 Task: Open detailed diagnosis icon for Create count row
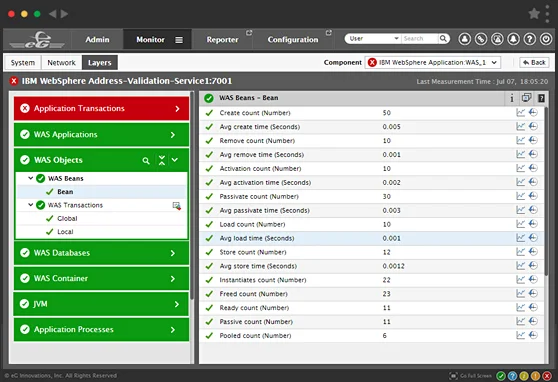(533, 113)
